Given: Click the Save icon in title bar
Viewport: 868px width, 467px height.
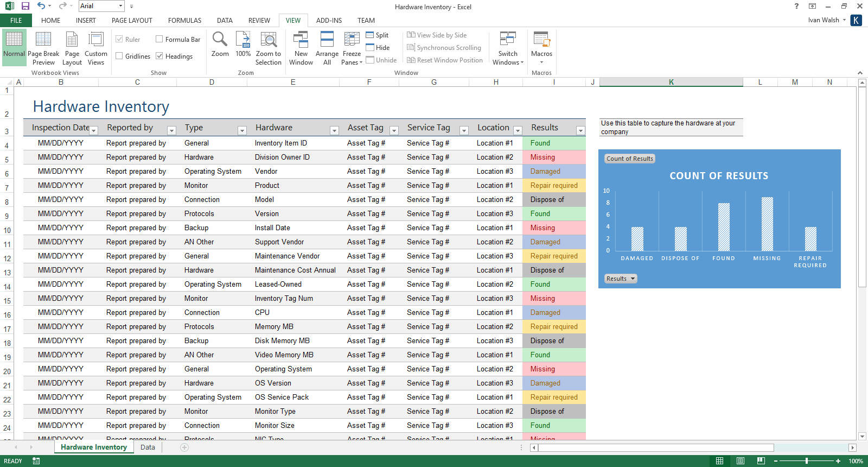Looking at the screenshot, I should click(x=25, y=6).
